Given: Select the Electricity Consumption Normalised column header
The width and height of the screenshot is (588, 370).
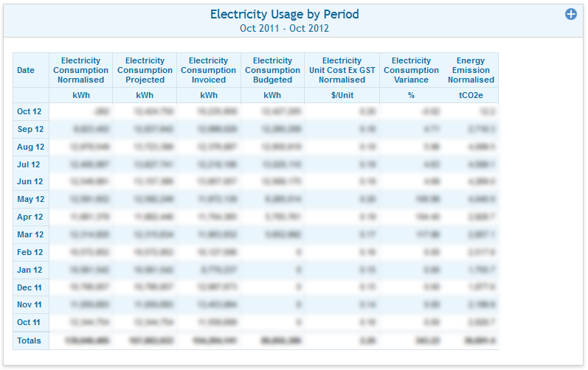Looking at the screenshot, I should coord(81,70).
